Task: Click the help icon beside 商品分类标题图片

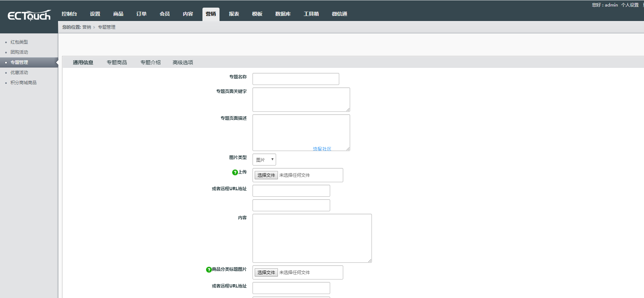Action: click(x=209, y=270)
